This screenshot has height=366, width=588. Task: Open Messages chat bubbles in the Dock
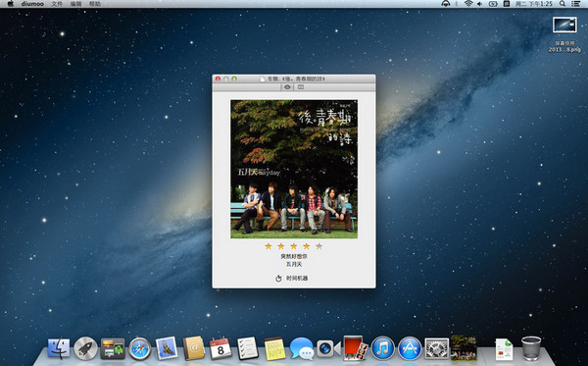point(302,348)
